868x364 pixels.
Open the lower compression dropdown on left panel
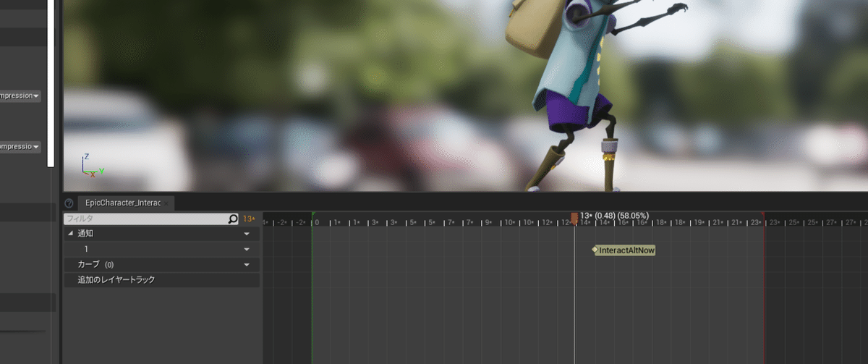(20, 146)
